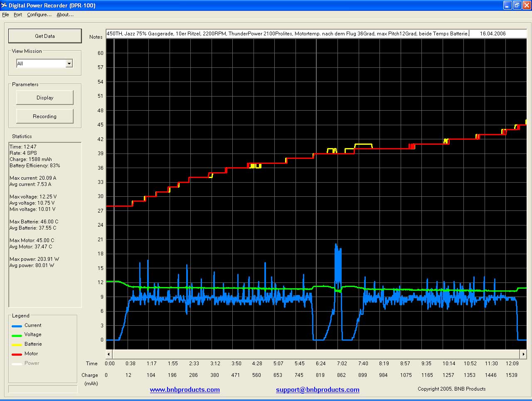Click the Get Data button
This screenshot has height=401, width=532.
pos(45,36)
